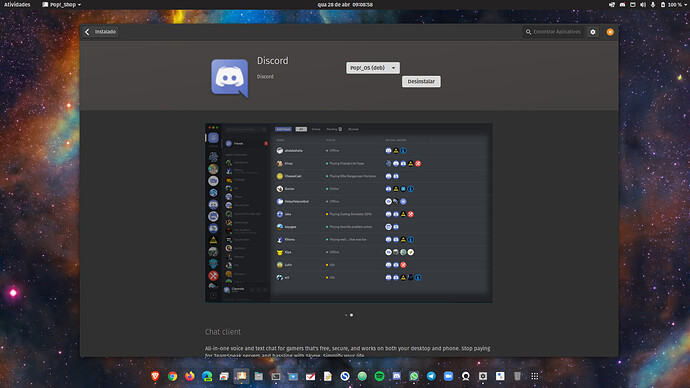
Task: Open the Pop!_Shop app menu in top bar
Action: click(61, 4)
